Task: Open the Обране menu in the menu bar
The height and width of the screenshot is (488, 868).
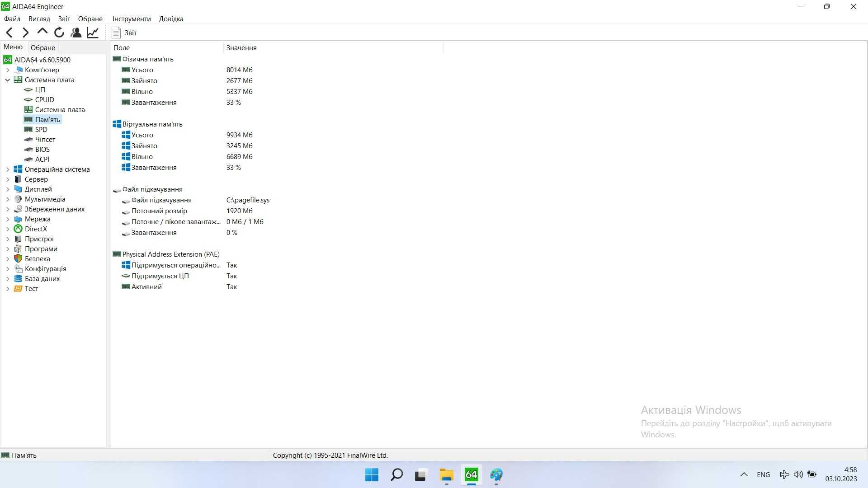Action: point(90,19)
